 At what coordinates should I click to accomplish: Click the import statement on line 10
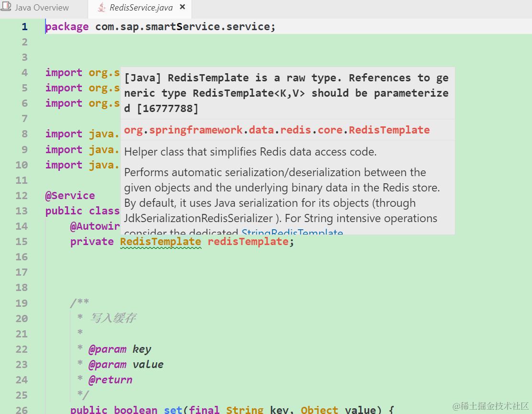82,165
